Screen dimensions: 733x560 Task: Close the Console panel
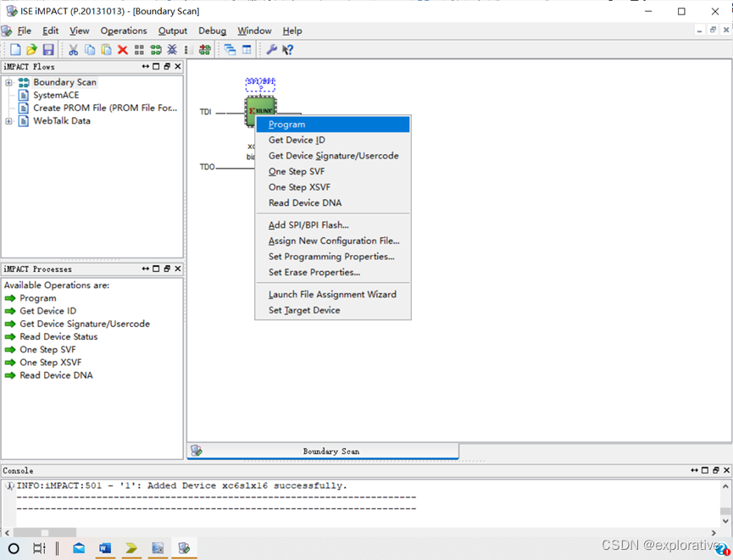pyautogui.click(x=726, y=470)
